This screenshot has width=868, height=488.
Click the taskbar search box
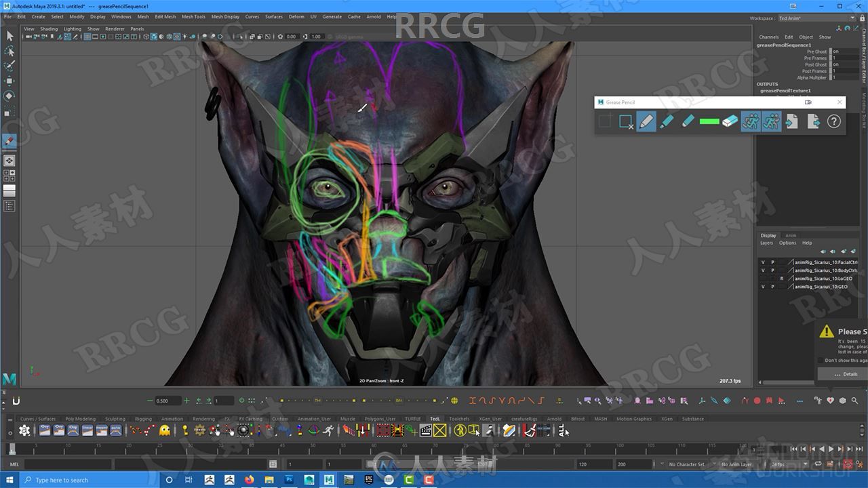[91, 480]
